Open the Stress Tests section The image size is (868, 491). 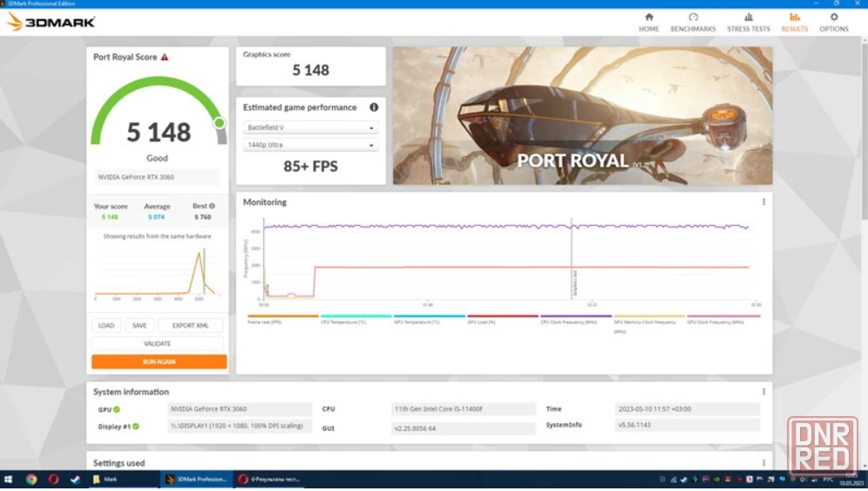coord(748,22)
